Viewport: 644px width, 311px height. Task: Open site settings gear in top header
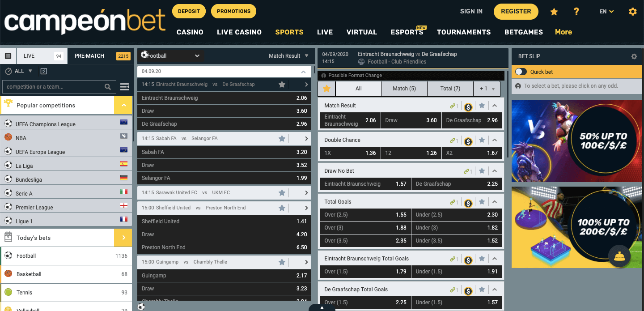click(x=632, y=12)
